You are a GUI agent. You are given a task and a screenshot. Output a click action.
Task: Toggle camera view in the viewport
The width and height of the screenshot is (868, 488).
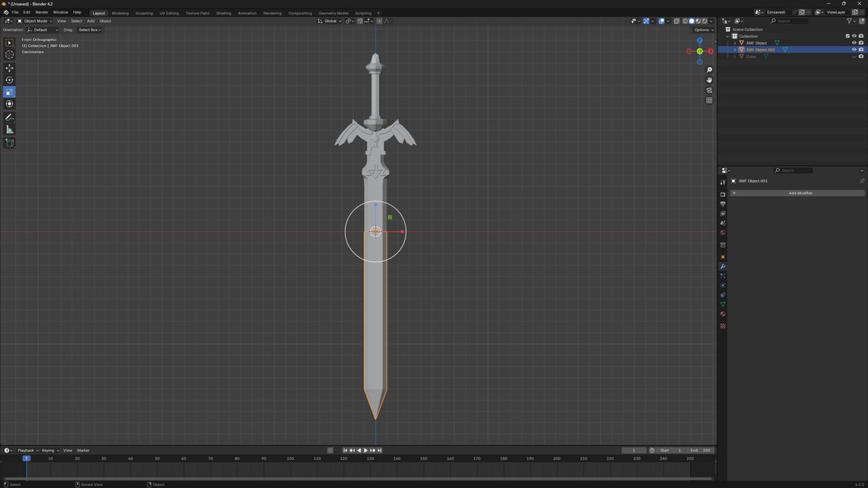point(709,90)
